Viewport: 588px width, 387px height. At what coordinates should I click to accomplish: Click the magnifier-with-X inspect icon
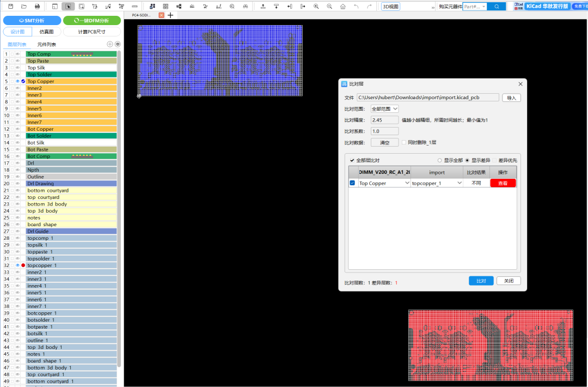coord(232,7)
